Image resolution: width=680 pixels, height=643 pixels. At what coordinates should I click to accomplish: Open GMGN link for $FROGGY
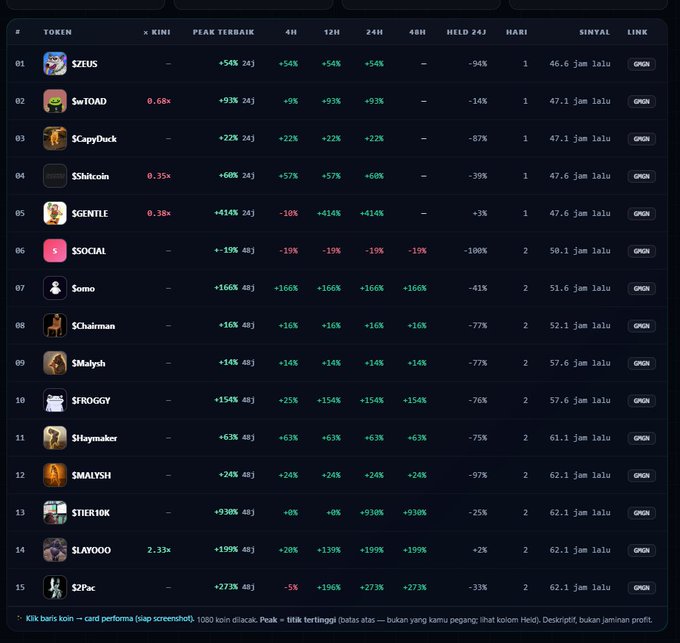641,401
